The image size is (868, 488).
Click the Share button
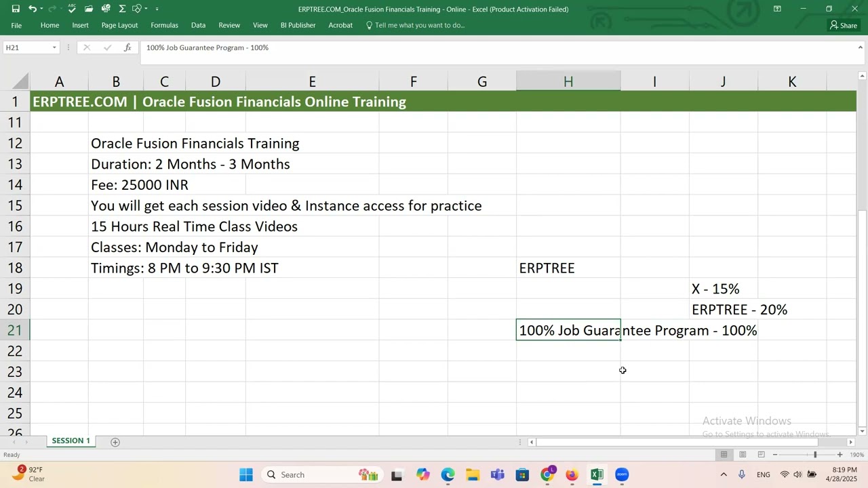pos(844,25)
